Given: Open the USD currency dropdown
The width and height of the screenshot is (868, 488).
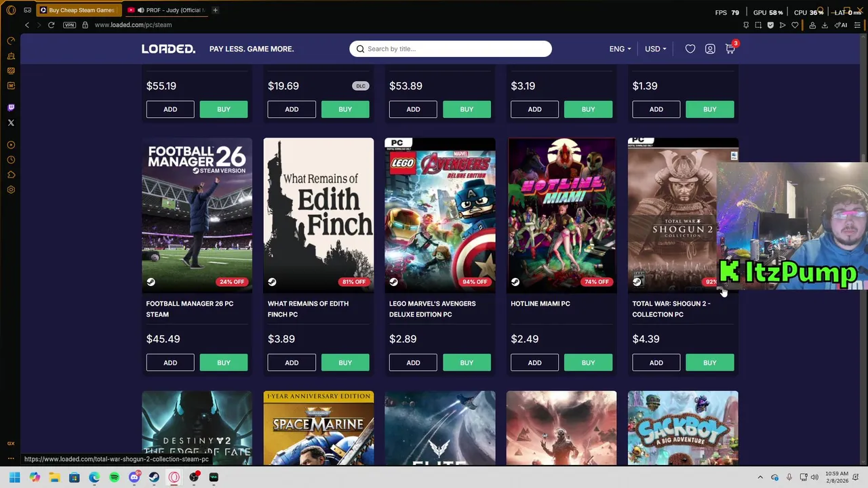Looking at the screenshot, I should click(655, 49).
